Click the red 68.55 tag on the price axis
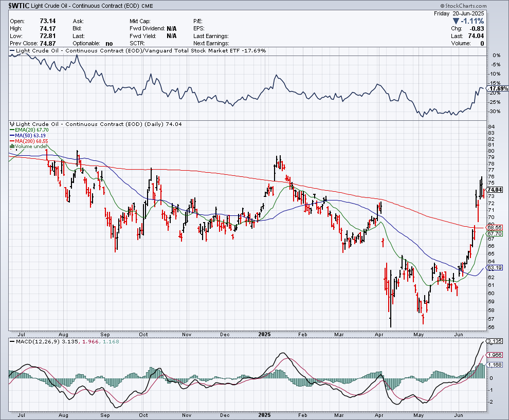This screenshot has width=509, height=420. [495, 228]
